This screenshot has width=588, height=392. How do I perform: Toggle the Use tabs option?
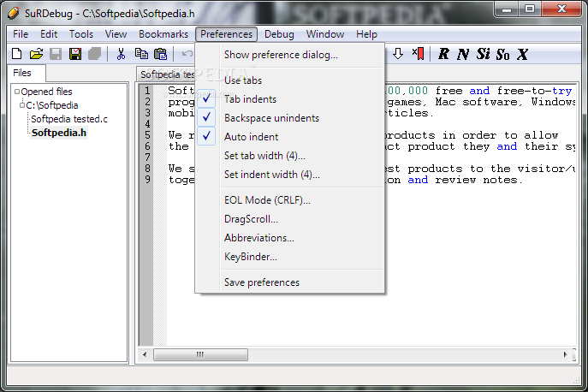(x=289, y=80)
